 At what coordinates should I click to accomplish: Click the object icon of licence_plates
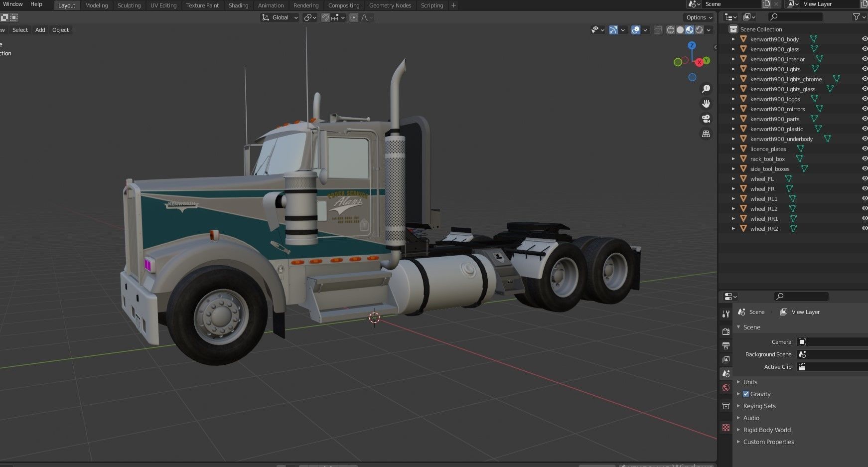click(x=743, y=149)
